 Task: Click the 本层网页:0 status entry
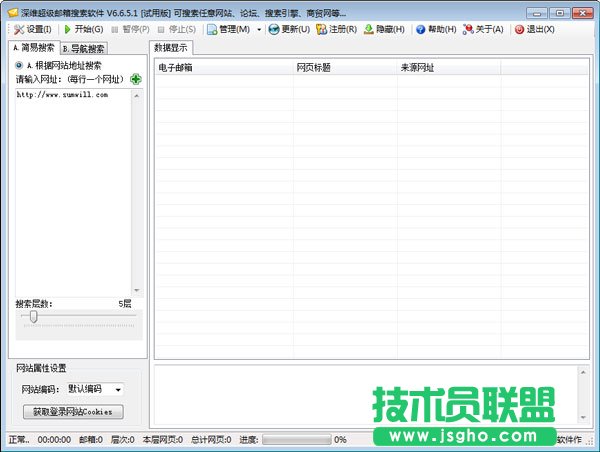click(x=163, y=440)
